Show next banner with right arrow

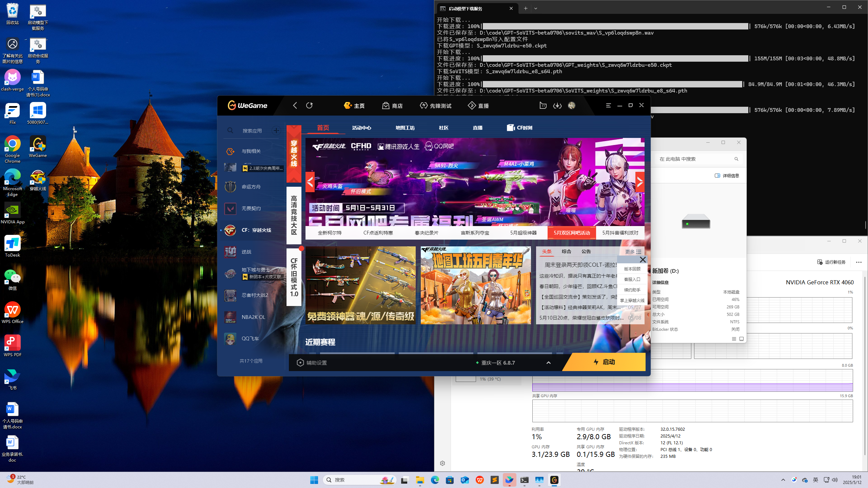639,182
